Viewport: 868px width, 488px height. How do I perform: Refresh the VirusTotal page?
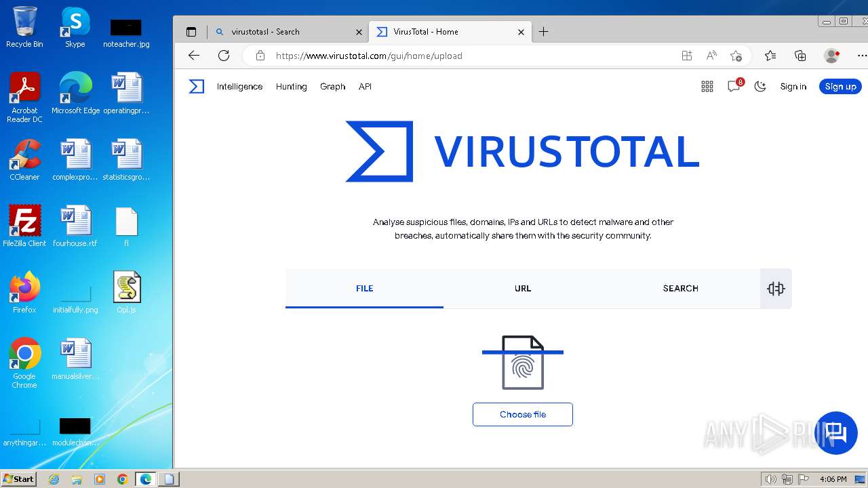pyautogui.click(x=224, y=56)
